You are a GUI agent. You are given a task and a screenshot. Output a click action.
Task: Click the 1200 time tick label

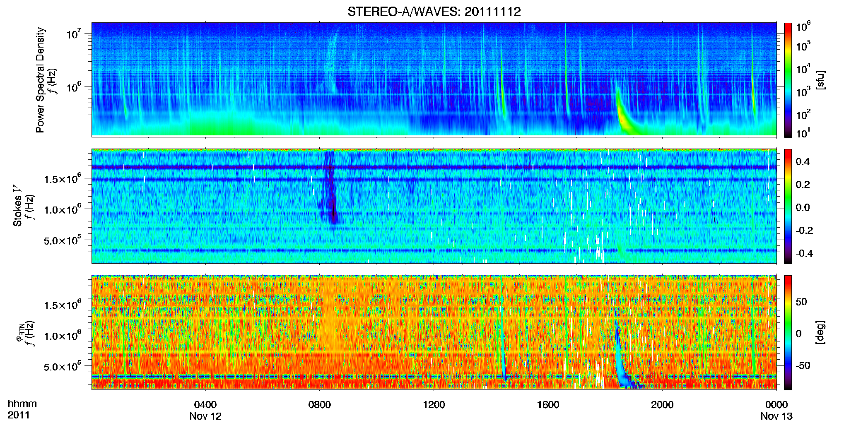pos(434,404)
